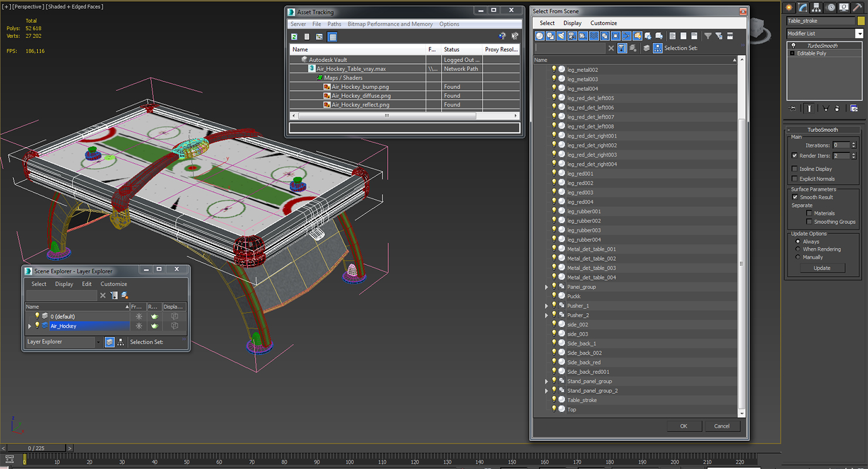This screenshot has height=469, width=868.
Task: Toggle Display Shapes filter in Select From Scene
Action: [550, 36]
